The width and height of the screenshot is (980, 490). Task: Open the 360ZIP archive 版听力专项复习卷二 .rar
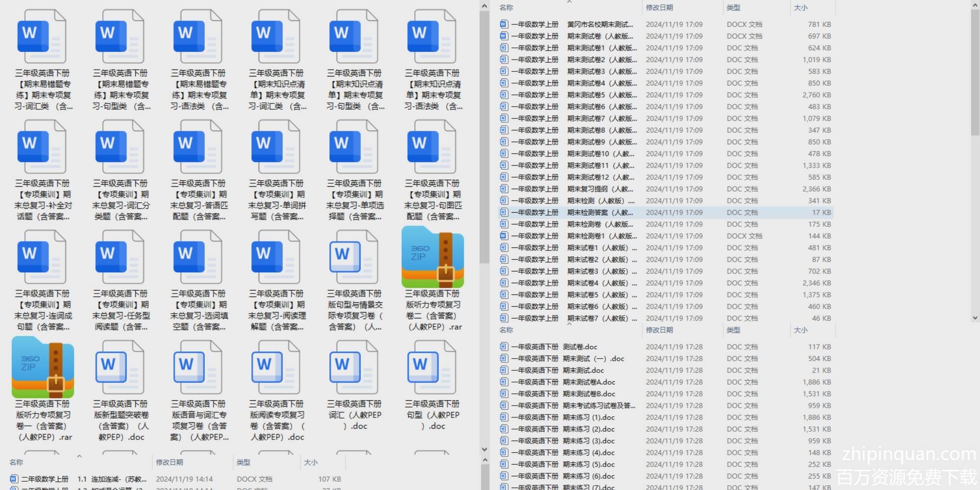point(432,258)
